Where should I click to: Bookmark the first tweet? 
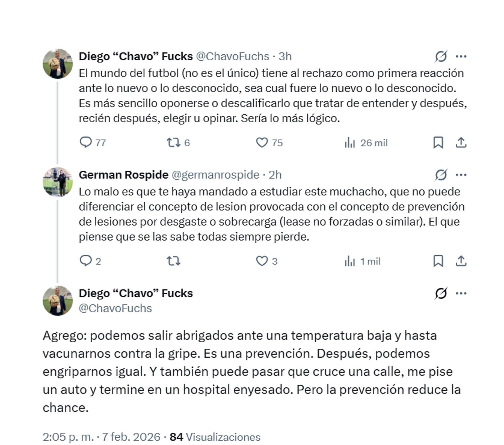[439, 143]
